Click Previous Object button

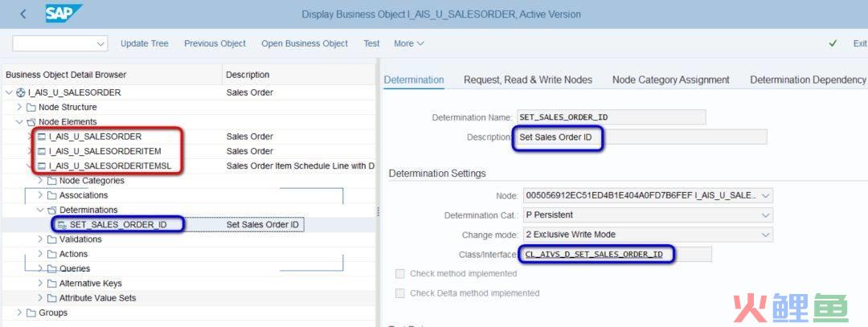(x=215, y=43)
